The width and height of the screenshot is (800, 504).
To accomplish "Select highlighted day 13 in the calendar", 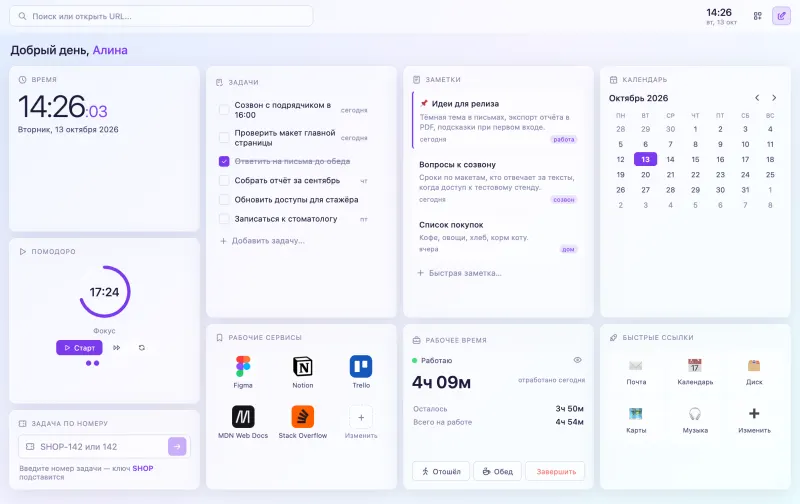I will [x=645, y=159].
